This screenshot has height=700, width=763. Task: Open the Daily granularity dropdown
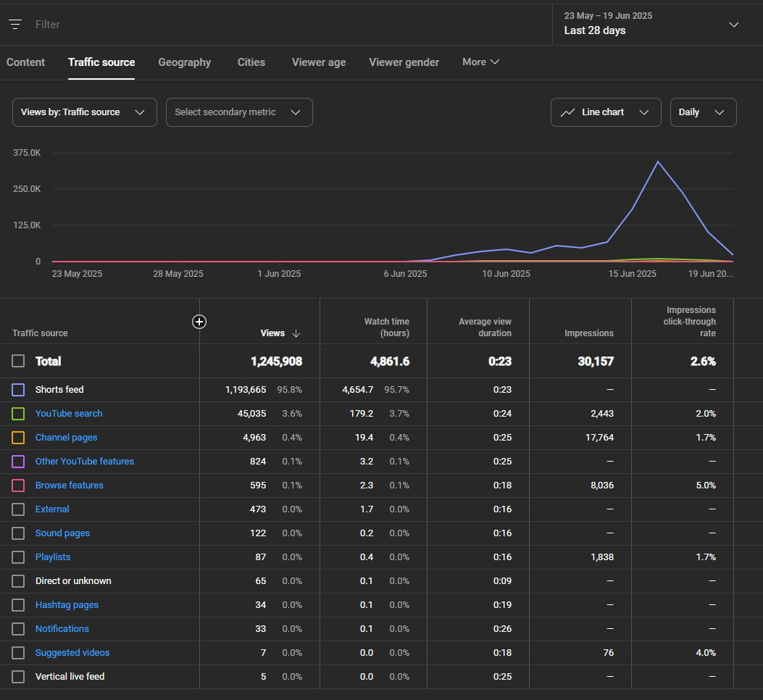point(703,112)
